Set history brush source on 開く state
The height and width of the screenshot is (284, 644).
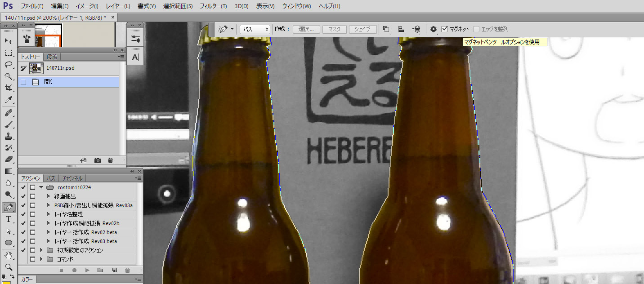click(x=23, y=82)
